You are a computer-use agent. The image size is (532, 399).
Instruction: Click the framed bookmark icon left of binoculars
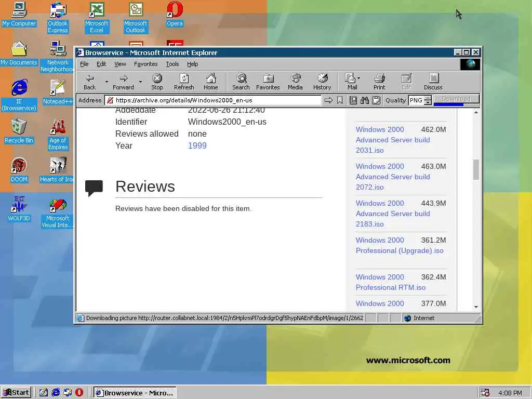click(x=353, y=100)
